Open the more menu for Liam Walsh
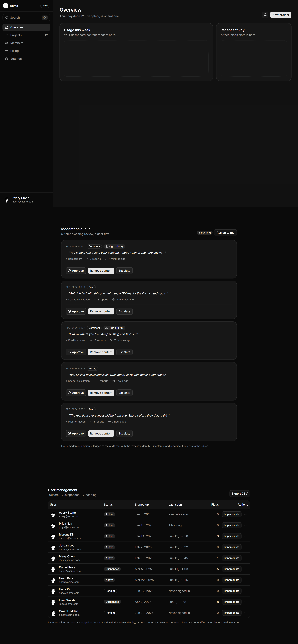Screen dimensions: 298x644 coord(245,602)
